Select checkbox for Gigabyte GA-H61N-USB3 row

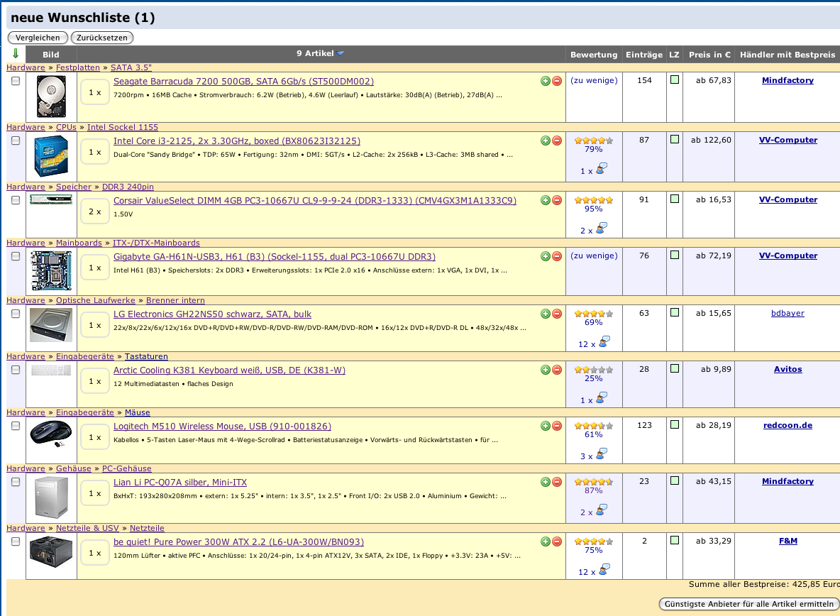point(16,256)
